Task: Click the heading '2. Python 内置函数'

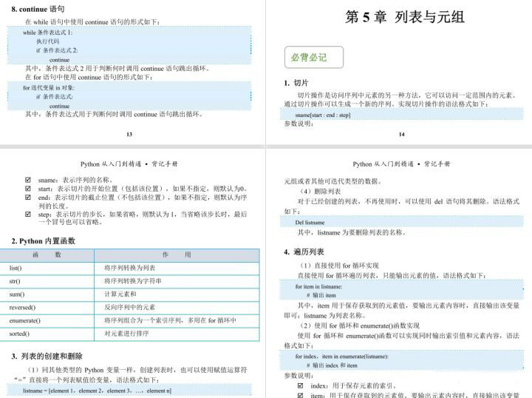Action: (x=43, y=241)
